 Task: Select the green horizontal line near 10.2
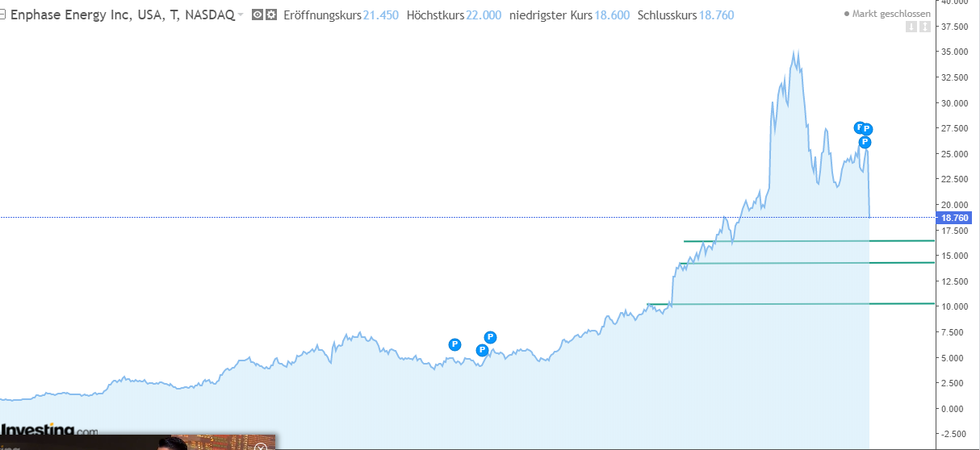pyautogui.click(x=791, y=304)
